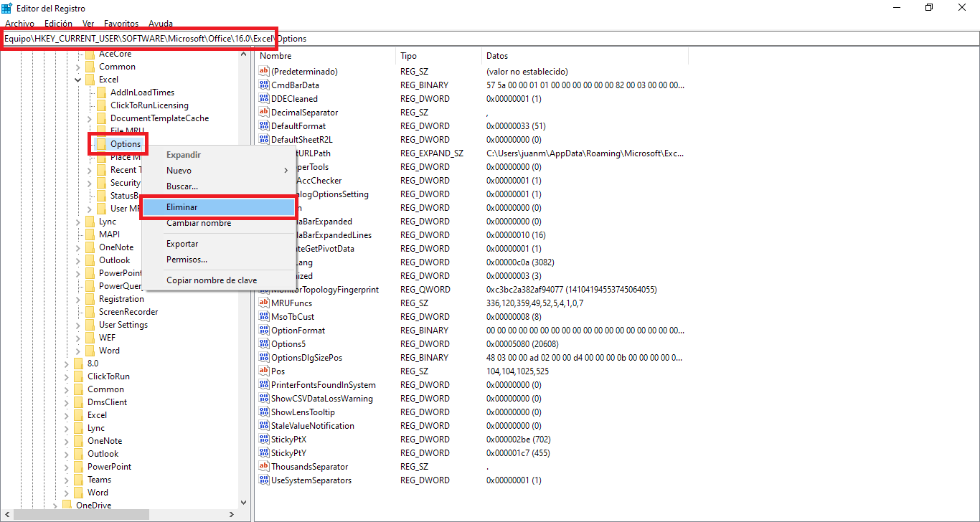Screen dimensions: 980x522
Task: Click the (Predeterminado) string value icon
Action: [263, 72]
